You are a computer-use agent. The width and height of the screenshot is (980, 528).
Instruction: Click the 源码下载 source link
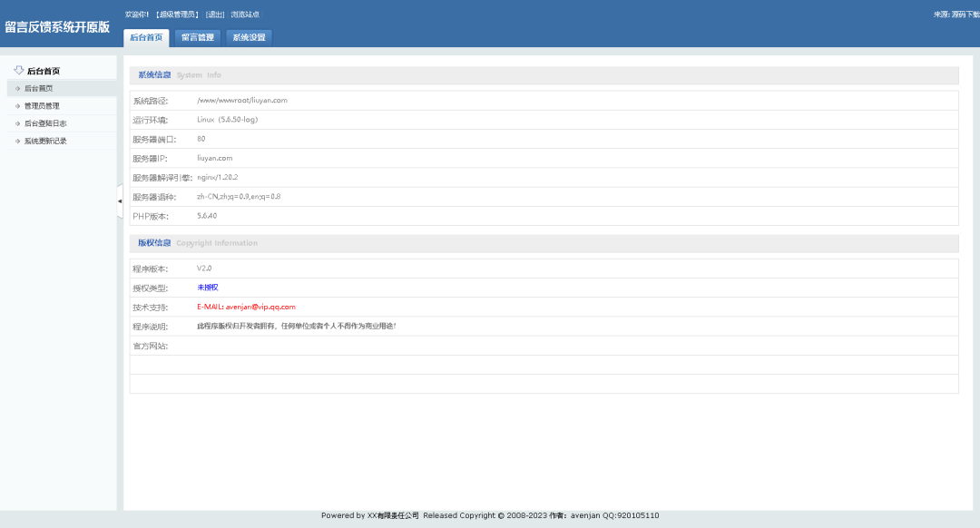pos(965,15)
